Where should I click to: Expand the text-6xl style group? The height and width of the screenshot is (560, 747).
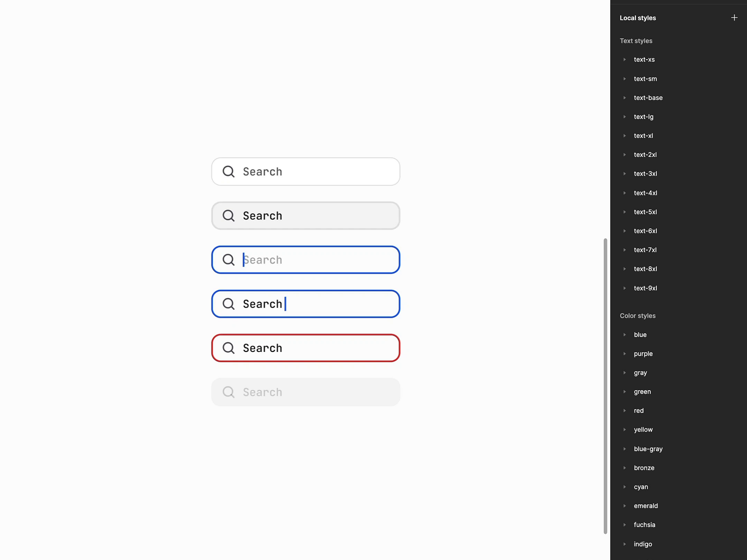tap(625, 231)
